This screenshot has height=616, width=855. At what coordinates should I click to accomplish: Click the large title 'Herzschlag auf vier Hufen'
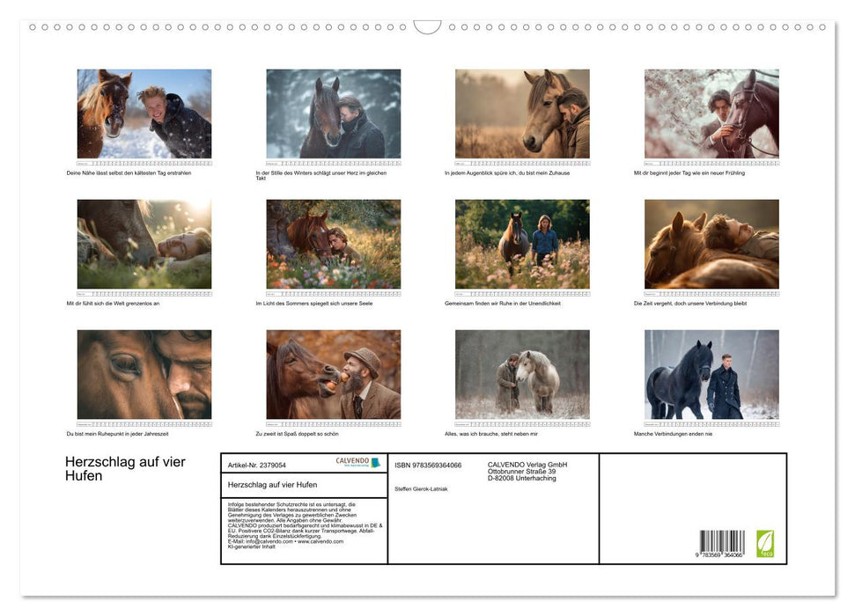point(125,468)
